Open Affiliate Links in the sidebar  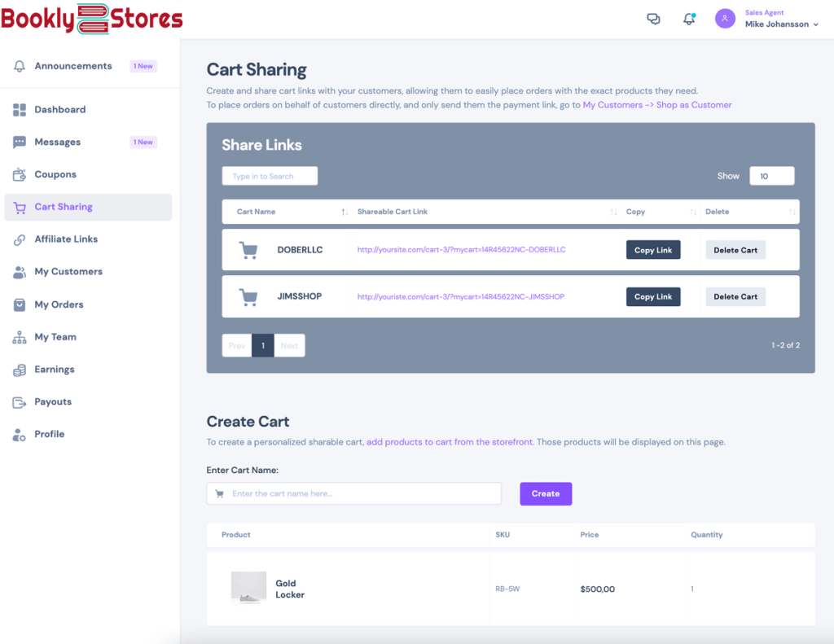click(x=66, y=239)
